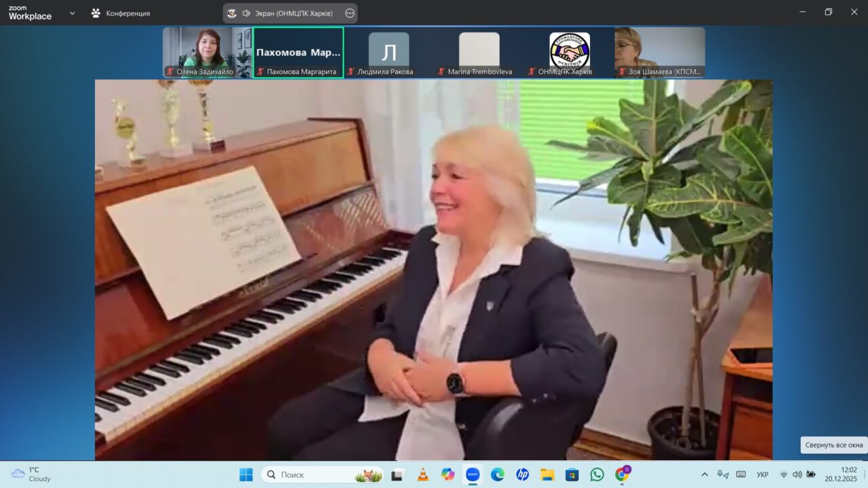Select Пахомова Маргарита participant tile
868x488 pixels.
click(x=298, y=52)
